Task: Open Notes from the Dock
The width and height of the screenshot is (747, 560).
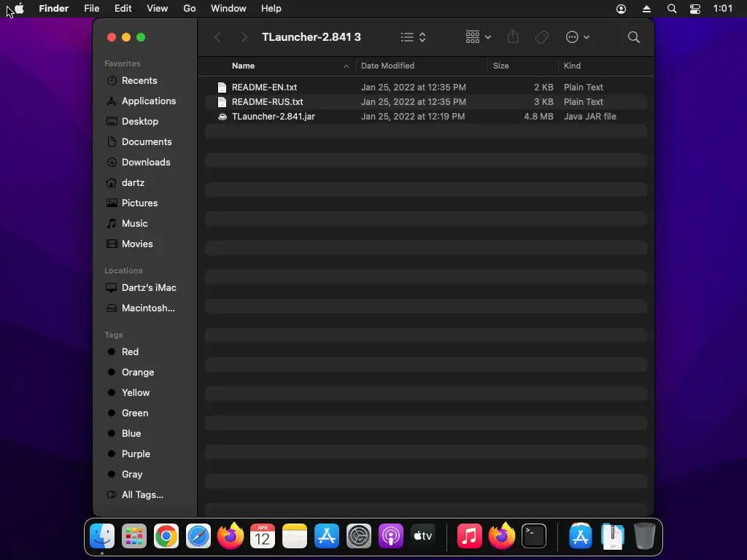Action: (x=295, y=536)
